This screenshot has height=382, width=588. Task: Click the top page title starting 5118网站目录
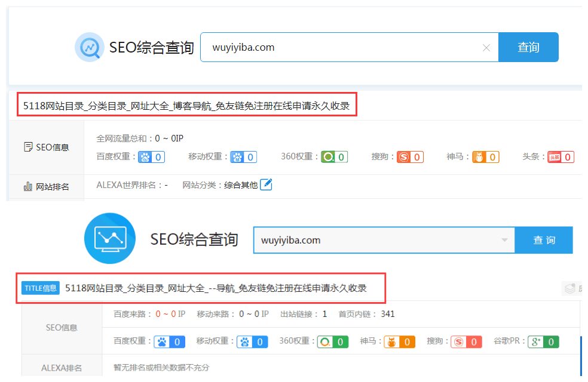[x=186, y=106]
